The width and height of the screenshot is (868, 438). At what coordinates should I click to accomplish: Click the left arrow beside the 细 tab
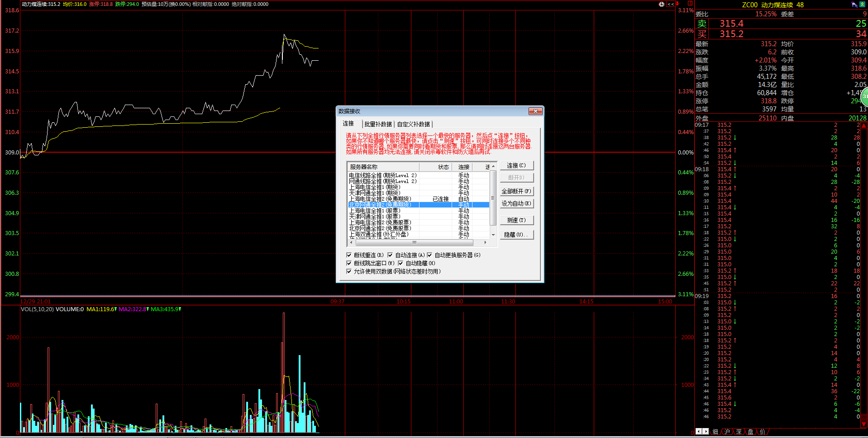[699, 431]
